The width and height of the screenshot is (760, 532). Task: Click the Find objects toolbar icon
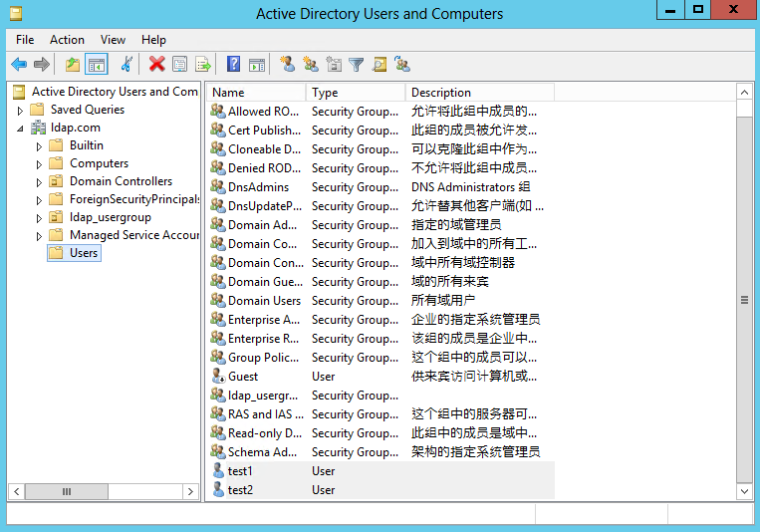pyautogui.click(x=380, y=64)
